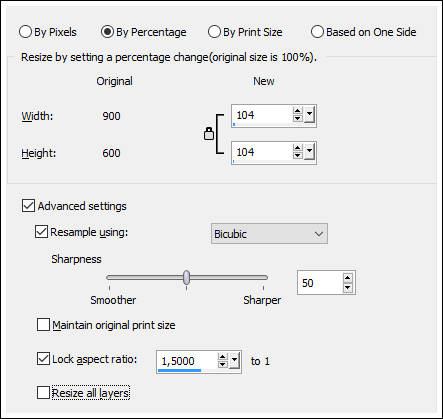Click the new width input field
Screen dimensions: 443x419
tap(263, 115)
